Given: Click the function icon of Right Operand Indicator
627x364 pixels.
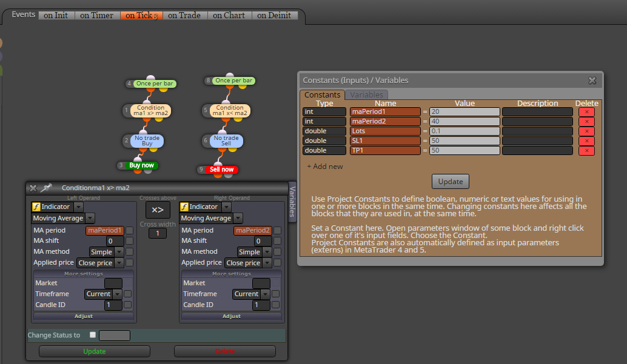Looking at the screenshot, I should coord(184,207).
